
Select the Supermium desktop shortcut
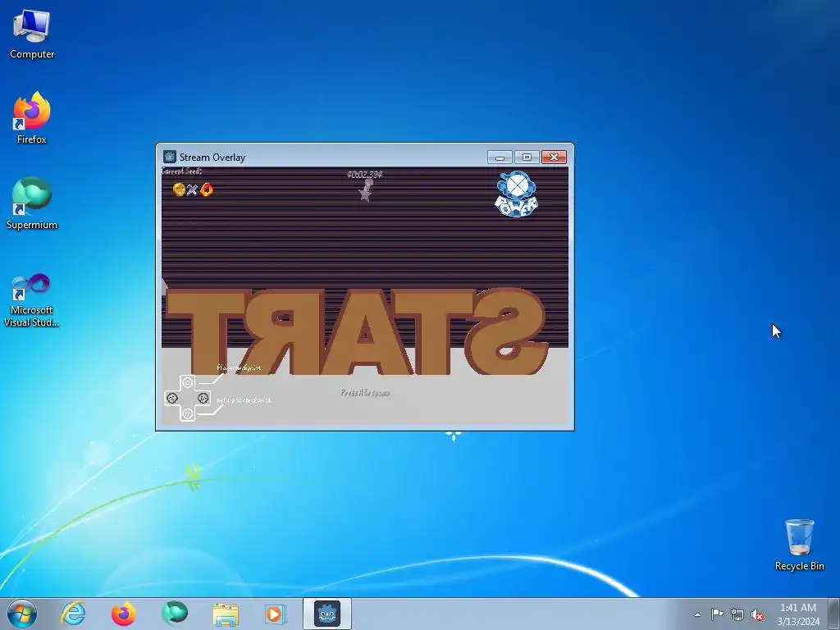click(32, 203)
